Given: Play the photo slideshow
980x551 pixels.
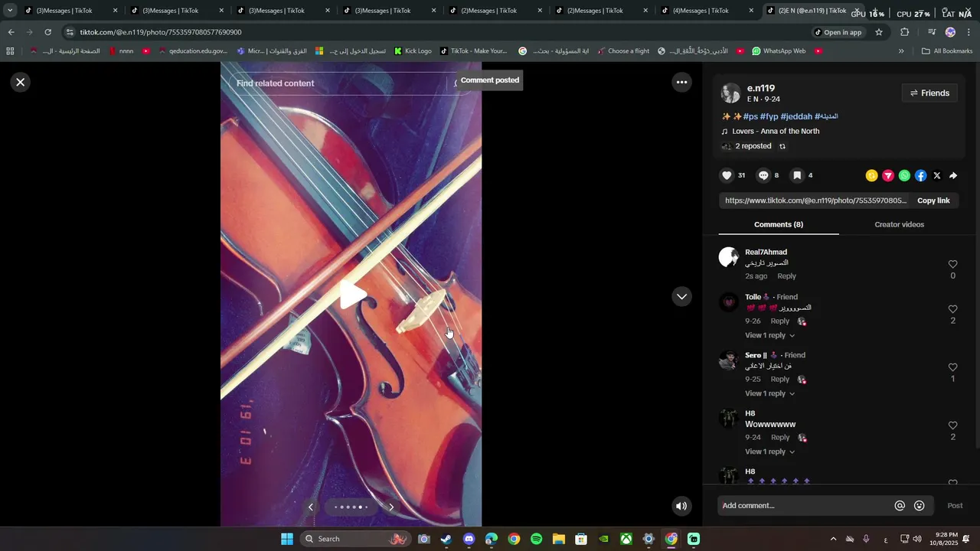Looking at the screenshot, I should point(352,295).
